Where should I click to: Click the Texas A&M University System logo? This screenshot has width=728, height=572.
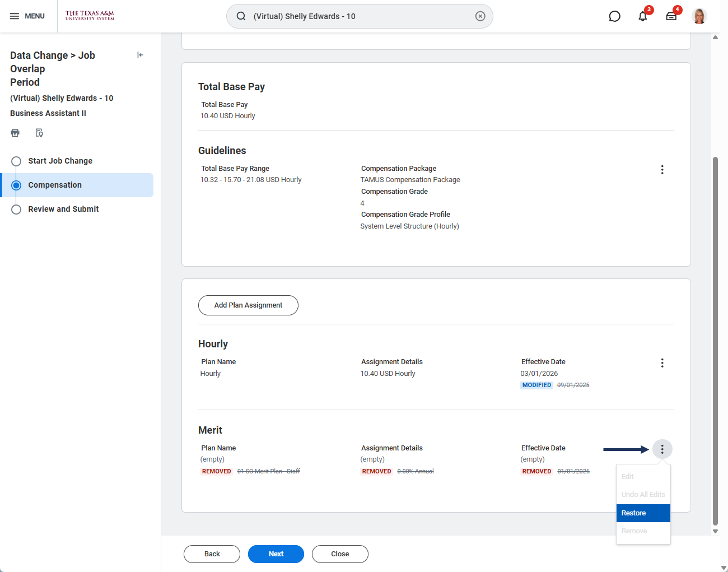coord(90,16)
